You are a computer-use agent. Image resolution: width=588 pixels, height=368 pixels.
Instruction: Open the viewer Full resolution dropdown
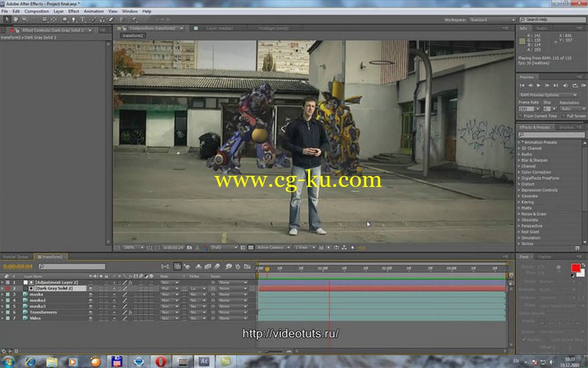click(224, 247)
